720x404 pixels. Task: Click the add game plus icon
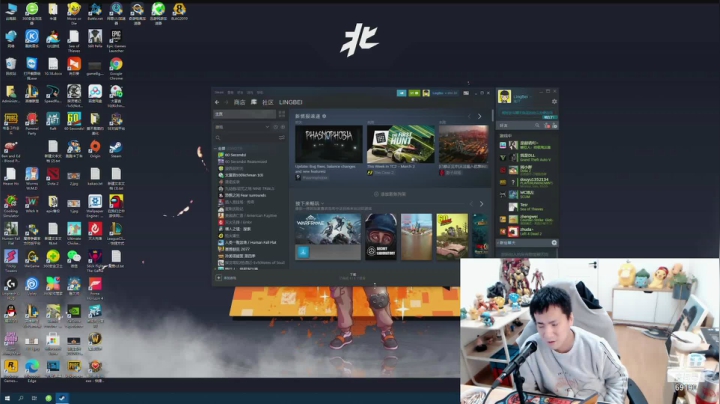(x=219, y=278)
